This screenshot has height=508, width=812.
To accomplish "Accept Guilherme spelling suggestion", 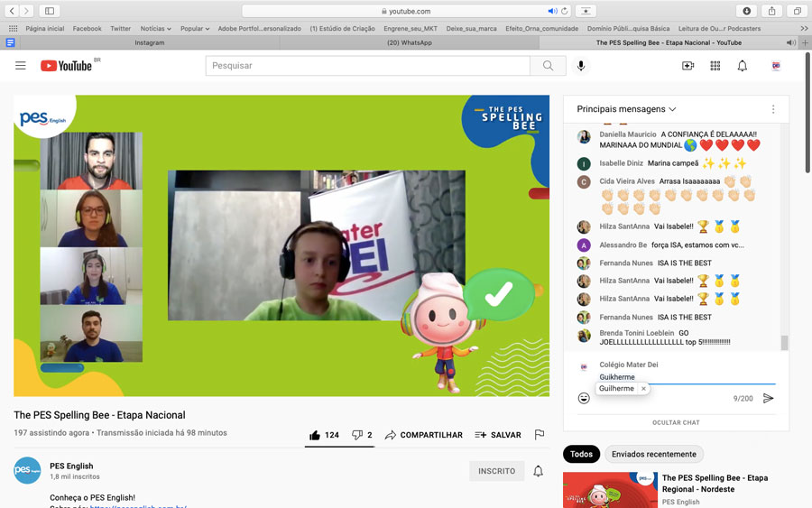I will pyautogui.click(x=616, y=388).
